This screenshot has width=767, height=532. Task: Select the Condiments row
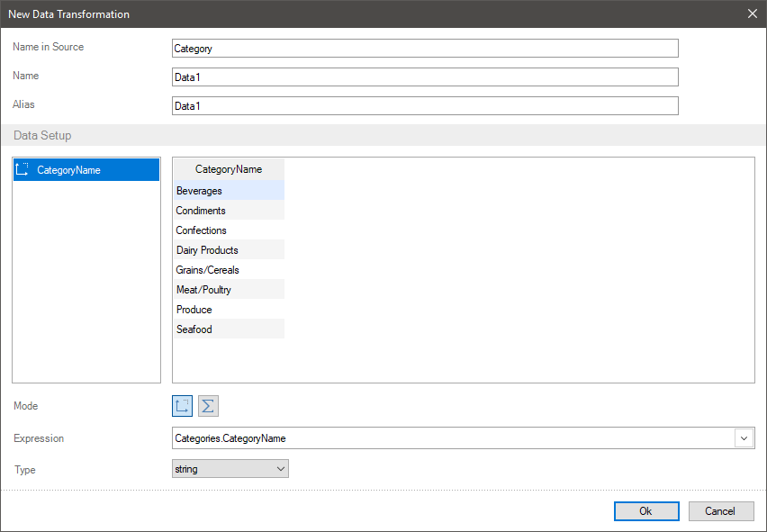click(x=229, y=211)
